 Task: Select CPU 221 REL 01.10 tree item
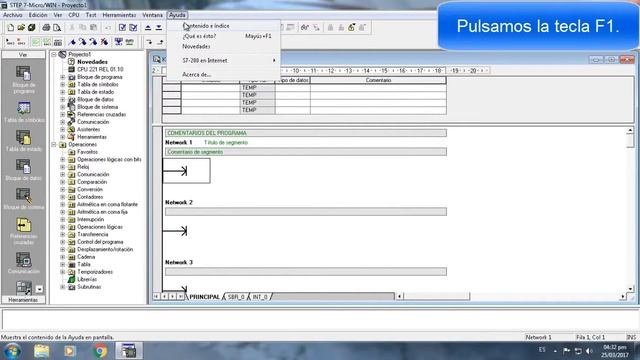[x=100, y=69]
